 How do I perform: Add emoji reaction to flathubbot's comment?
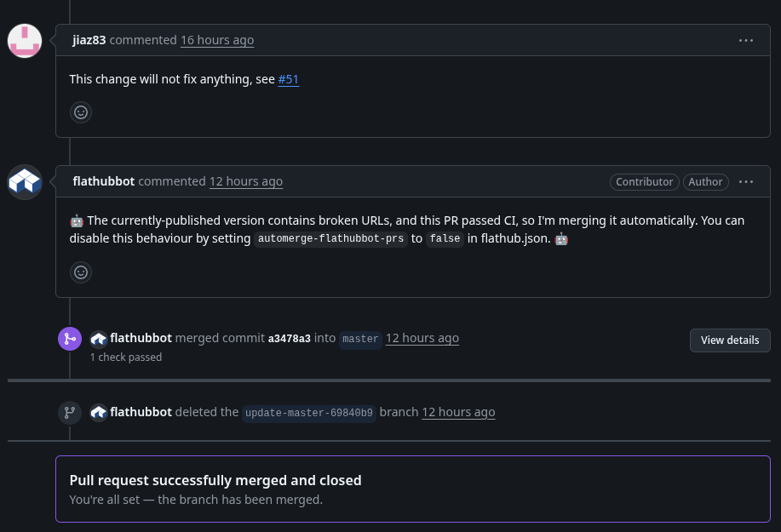click(x=81, y=272)
